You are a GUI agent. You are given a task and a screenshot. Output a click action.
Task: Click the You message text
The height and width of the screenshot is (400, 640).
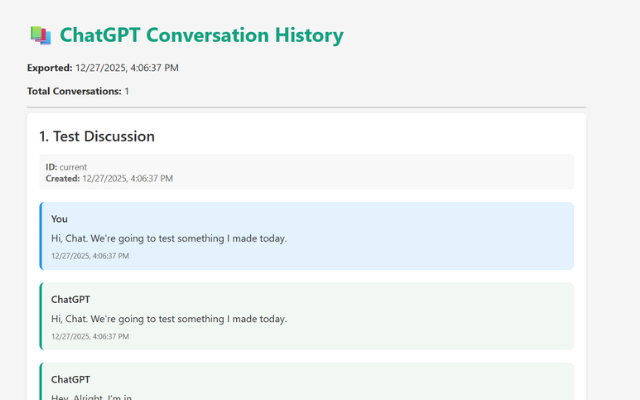(x=169, y=238)
